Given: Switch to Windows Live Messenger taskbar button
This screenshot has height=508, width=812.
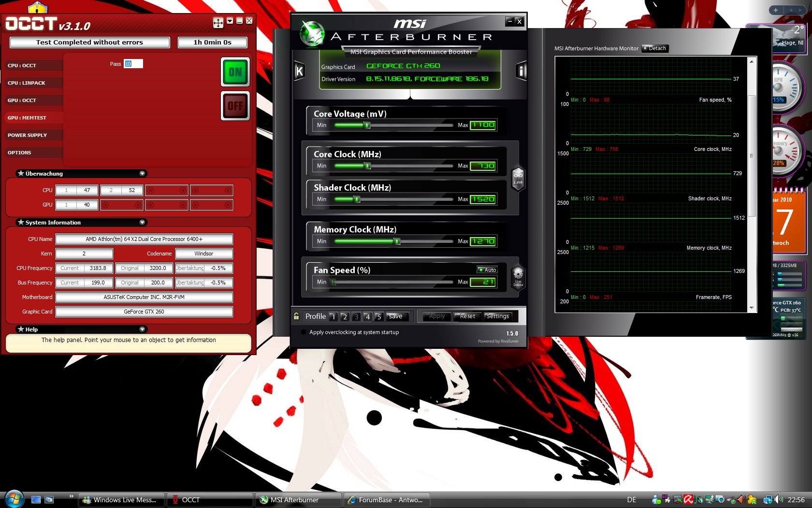Looking at the screenshot, I should [121, 500].
